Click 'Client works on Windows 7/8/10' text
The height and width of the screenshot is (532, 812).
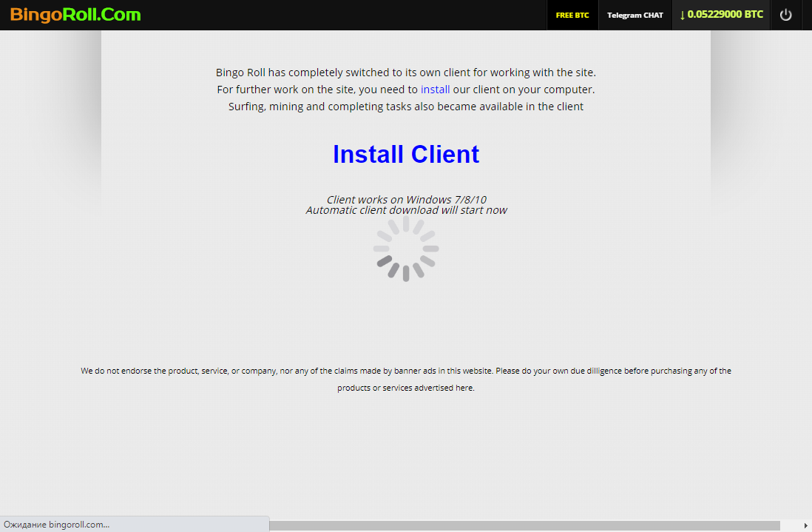tap(407, 200)
